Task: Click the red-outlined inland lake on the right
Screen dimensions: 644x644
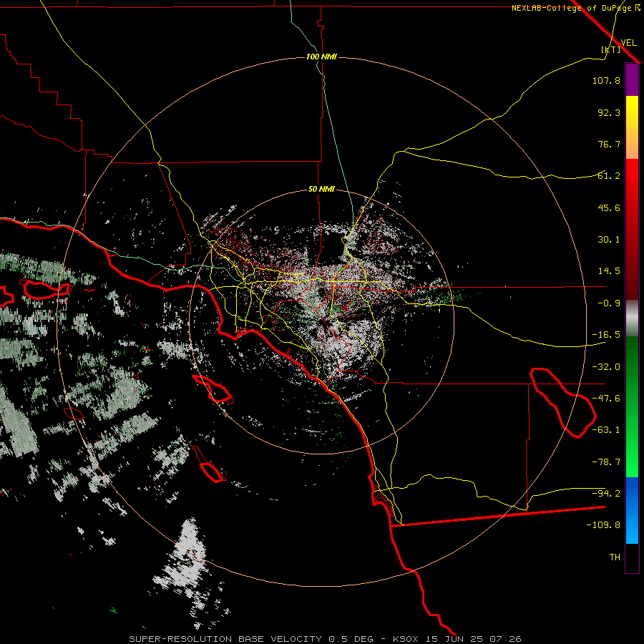Action: pyautogui.click(x=562, y=402)
